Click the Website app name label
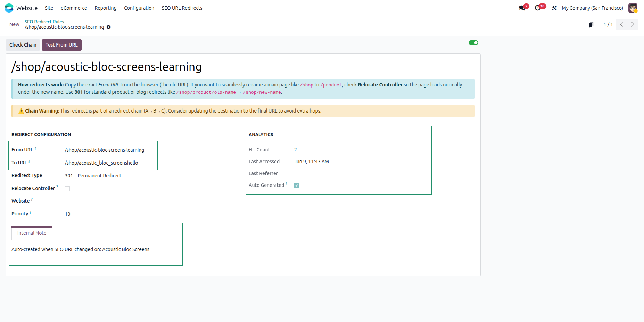The height and width of the screenshot is (322, 644). (x=27, y=8)
